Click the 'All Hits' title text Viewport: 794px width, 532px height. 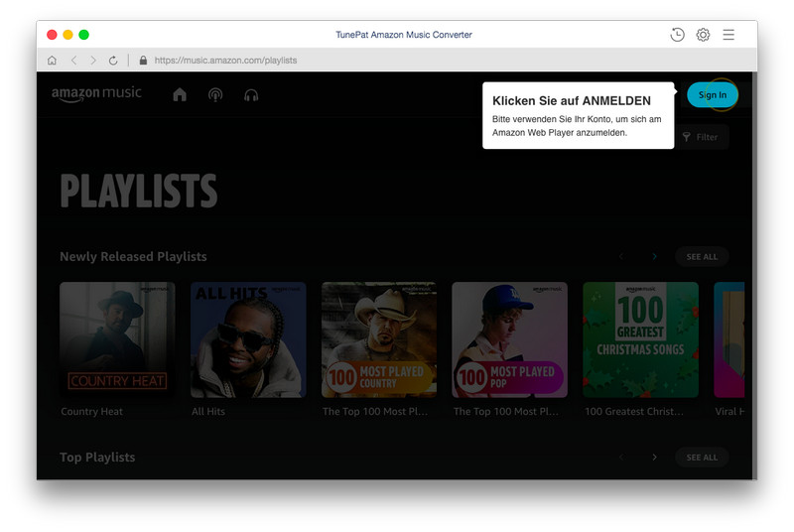pos(208,412)
